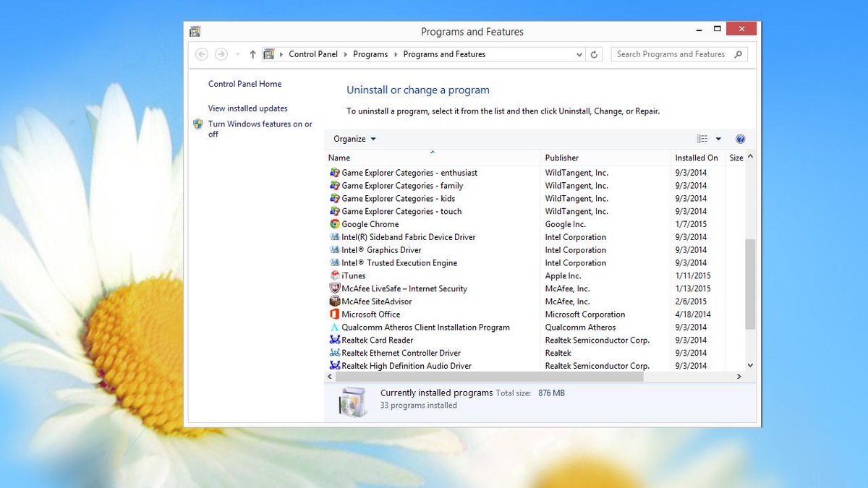Click Intel Trusted Execution Engine icon
Screen dimensions: 868x488
click(x=335, y=263)
